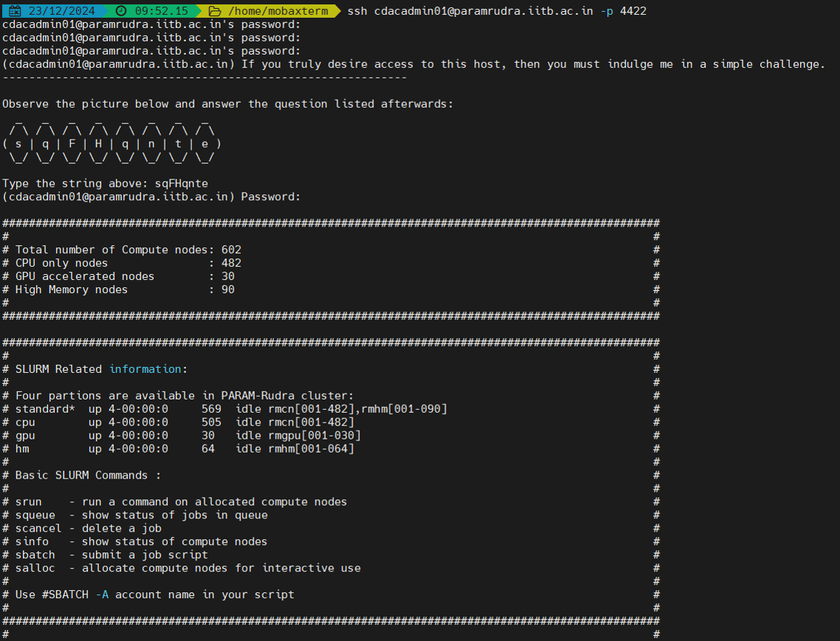
Task: Click the "(cdacadmin01@paramrudra.iitb.ac.in) Password:" prompt line
Action: coord(151,196)
